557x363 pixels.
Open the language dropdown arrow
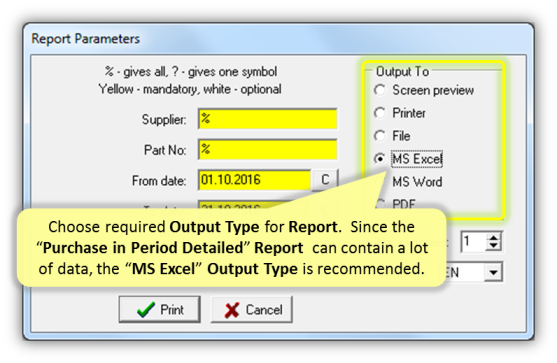(493, 272)
